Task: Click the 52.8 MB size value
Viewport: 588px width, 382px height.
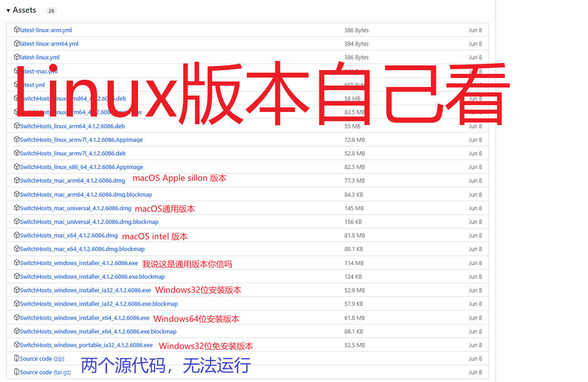Action: click(355, 154)
